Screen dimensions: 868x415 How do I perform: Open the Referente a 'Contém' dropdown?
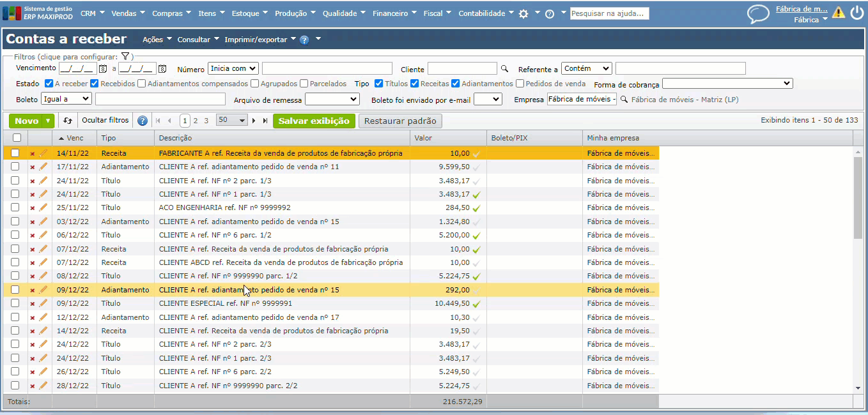coord(587,68)
